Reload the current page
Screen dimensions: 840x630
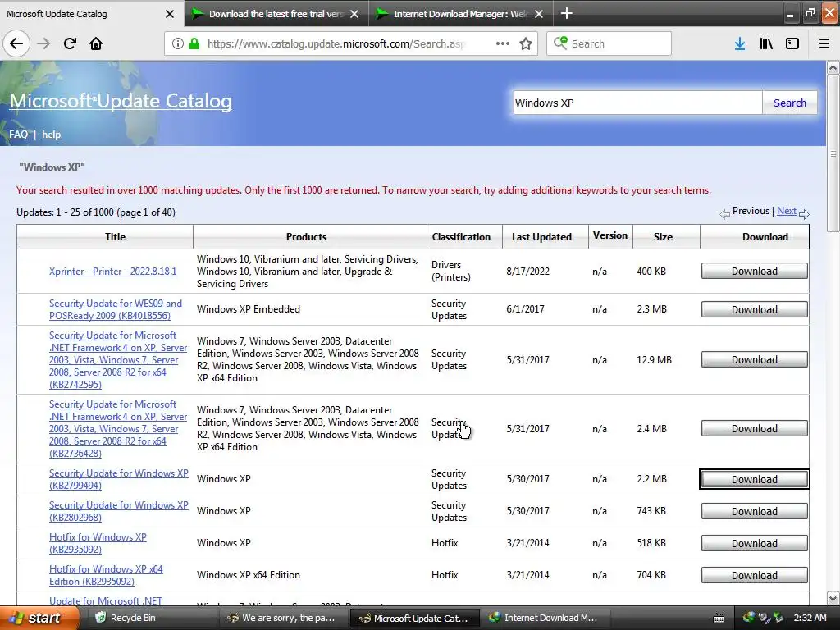click(x=70, y=43)
